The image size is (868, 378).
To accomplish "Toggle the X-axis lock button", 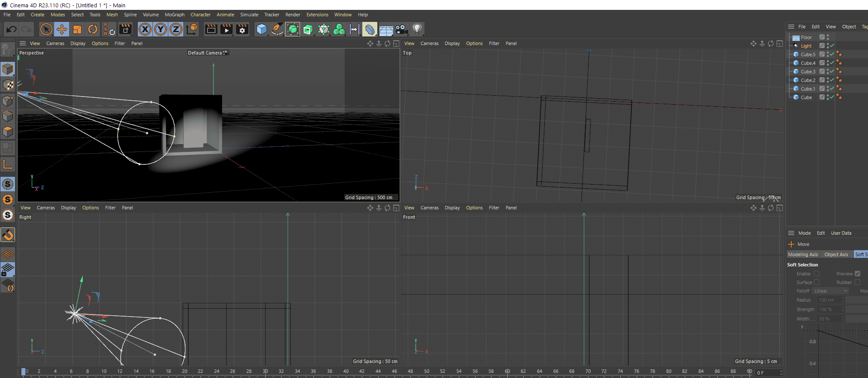I will (x=145, y=29).
